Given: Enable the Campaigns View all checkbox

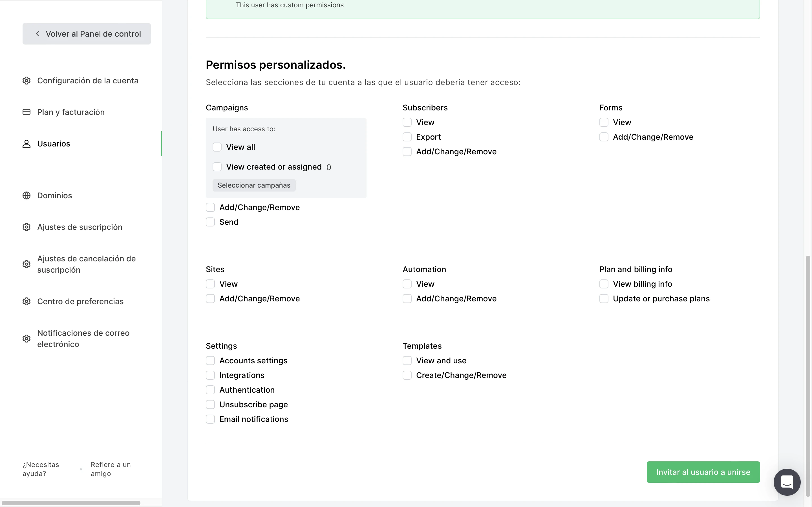Looking at the screenshot, I should (x=217, y=147).
